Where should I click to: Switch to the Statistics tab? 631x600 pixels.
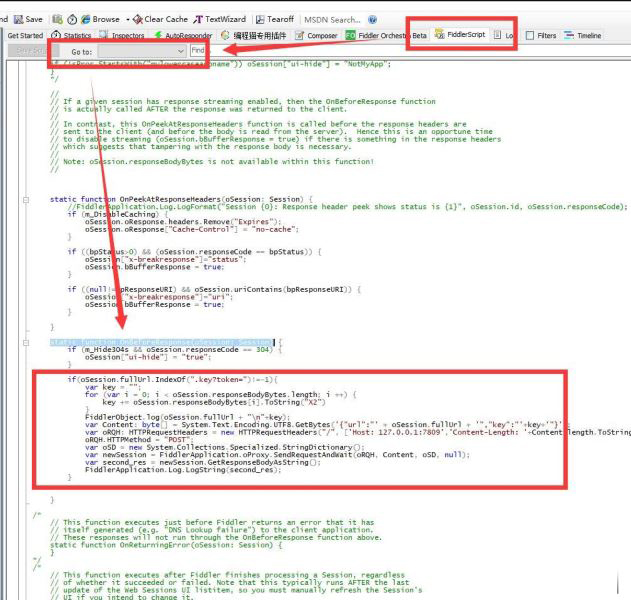point(71,35)
